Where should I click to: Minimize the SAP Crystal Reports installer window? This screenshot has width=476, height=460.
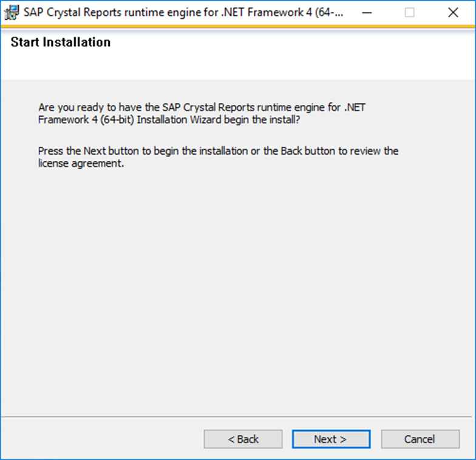[367, 12]
